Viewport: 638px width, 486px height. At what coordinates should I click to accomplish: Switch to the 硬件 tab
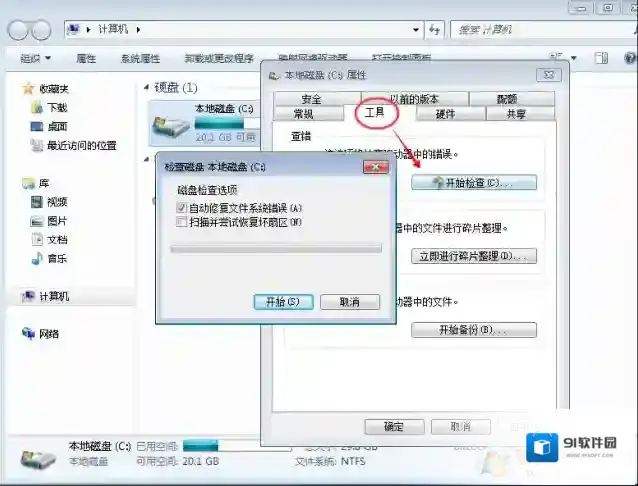pos(445,114)
